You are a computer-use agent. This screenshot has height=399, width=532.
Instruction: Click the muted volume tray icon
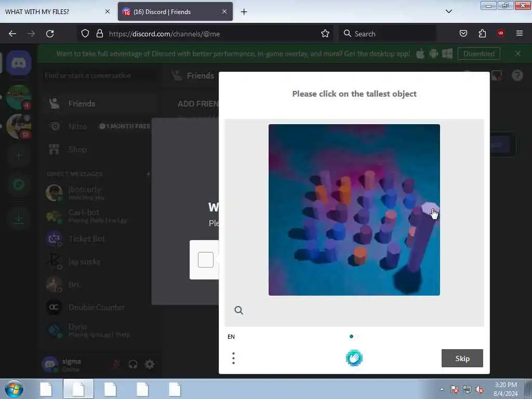(x=480, y=389)
